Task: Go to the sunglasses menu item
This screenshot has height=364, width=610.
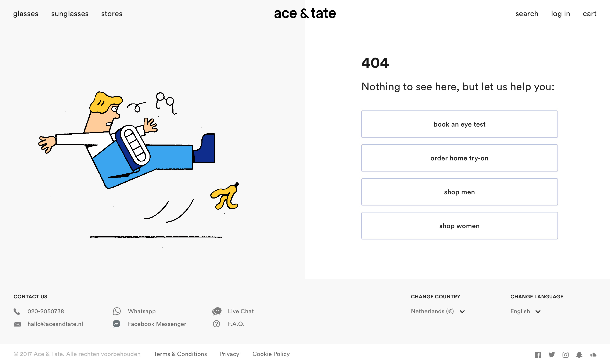Action: pyautogui.click(x=70, y=14)
